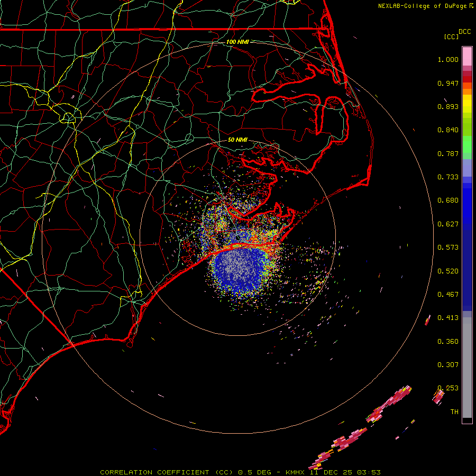Click the DCC product label above the legend
The image size is (476, 476).
pyautogui.click(x=464, y=32)
